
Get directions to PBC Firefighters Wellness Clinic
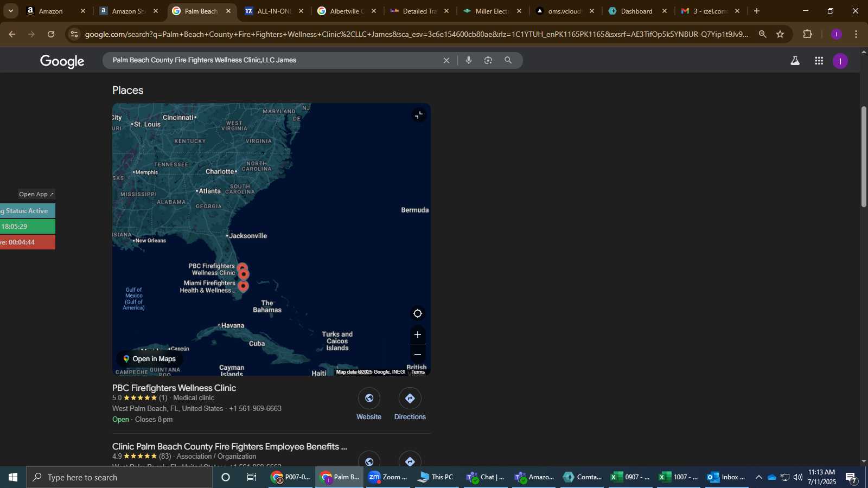pos(410,404)
